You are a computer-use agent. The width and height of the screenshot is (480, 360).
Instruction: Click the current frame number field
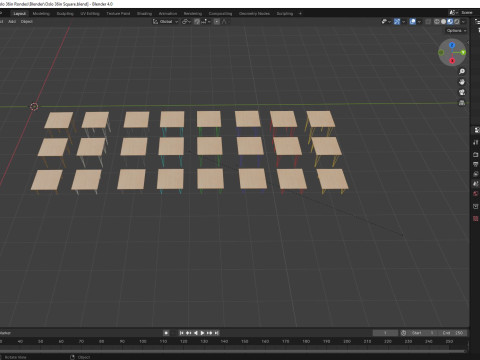pyautogui.click(x=385, y=333)
